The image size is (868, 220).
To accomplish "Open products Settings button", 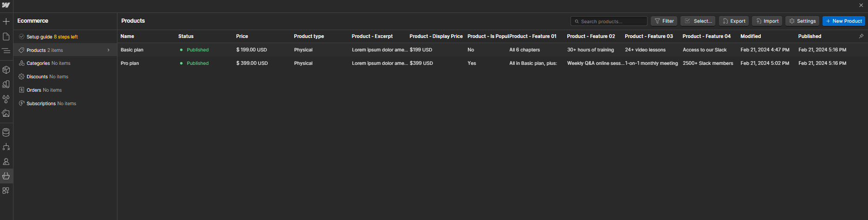I will (x=802, y=21).
